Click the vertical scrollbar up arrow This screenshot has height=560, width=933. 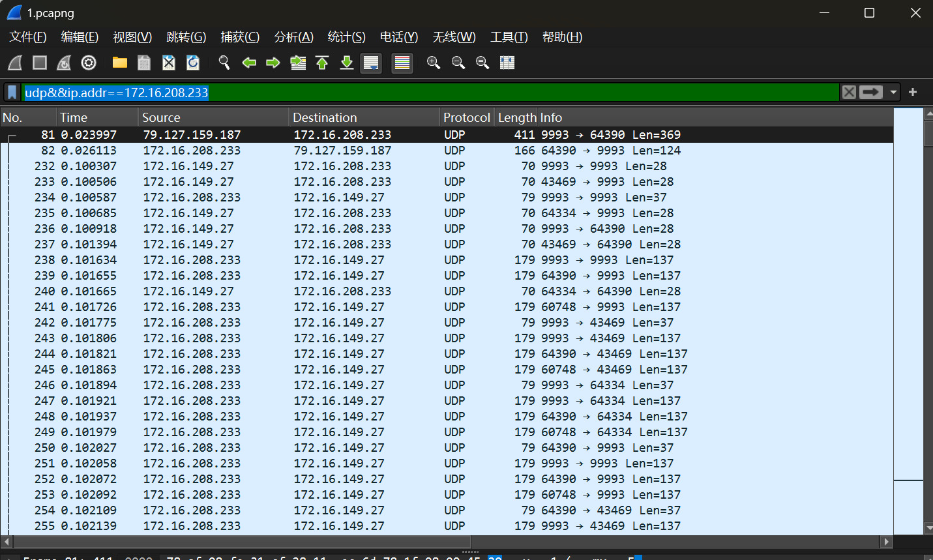tap(928, 114)
